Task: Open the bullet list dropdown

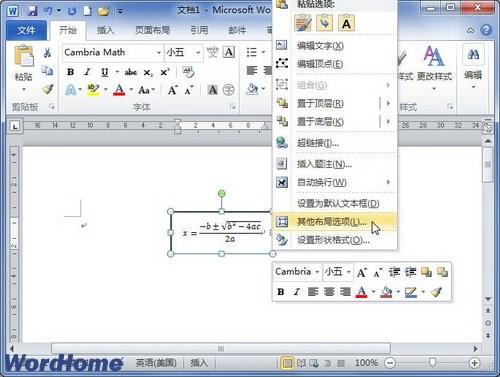Action: 263,52
